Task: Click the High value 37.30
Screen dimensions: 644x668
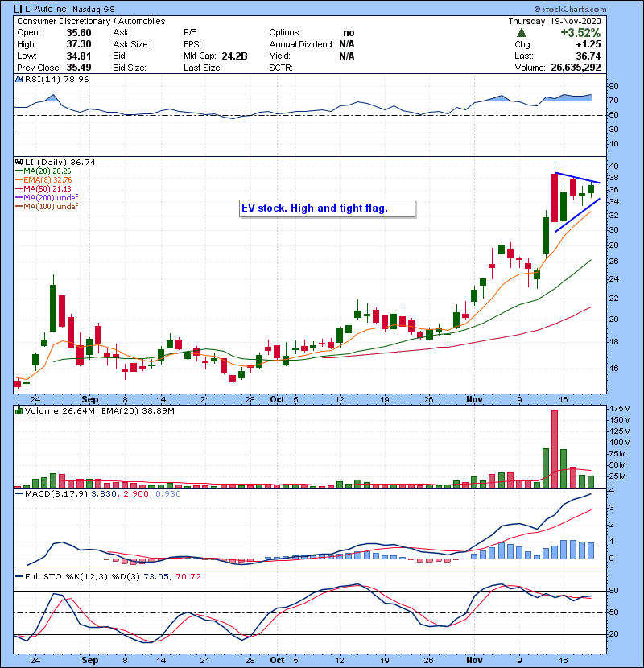Action: tap(79, 44)
